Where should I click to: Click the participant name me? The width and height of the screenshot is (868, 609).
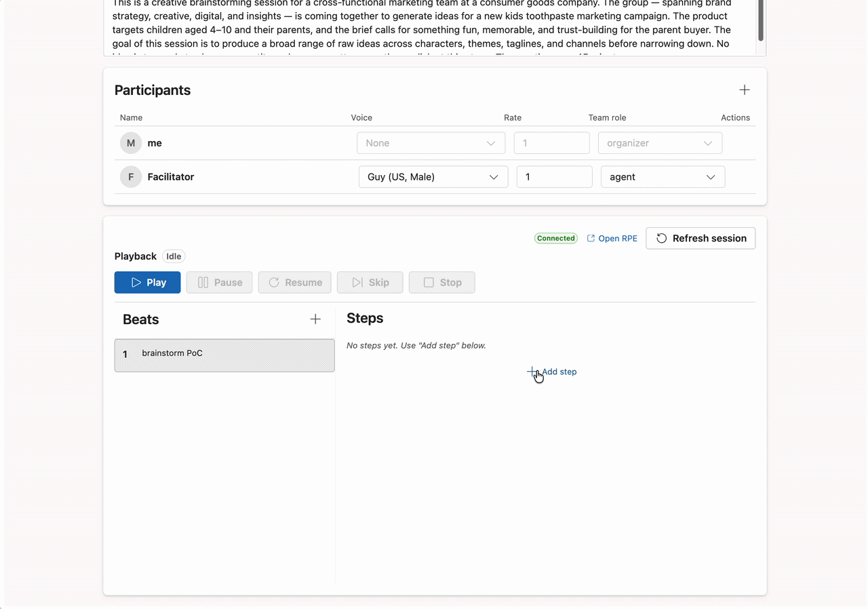click(155, 143)
